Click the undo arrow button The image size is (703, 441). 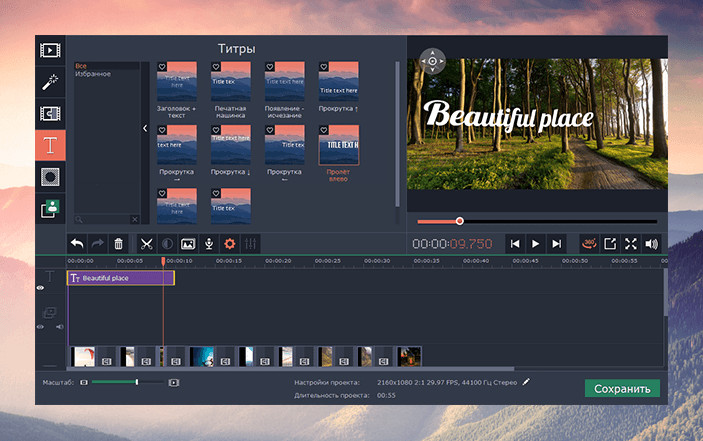pos(77,244)
